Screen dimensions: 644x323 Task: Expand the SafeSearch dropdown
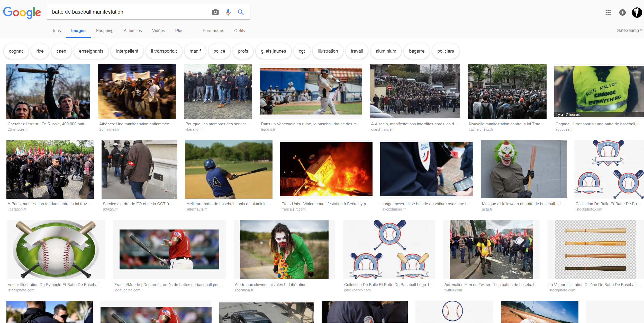coord(629,30)
